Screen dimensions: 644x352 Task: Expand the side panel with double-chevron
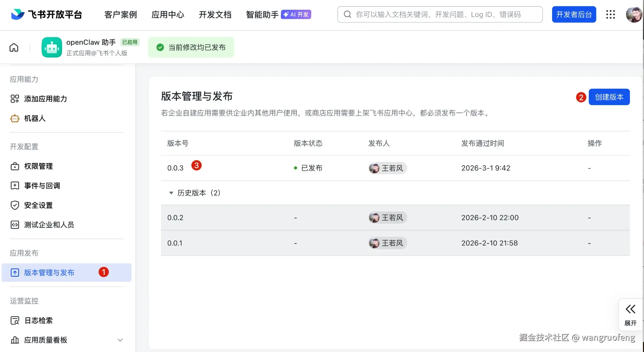click(x=630, y=314)
